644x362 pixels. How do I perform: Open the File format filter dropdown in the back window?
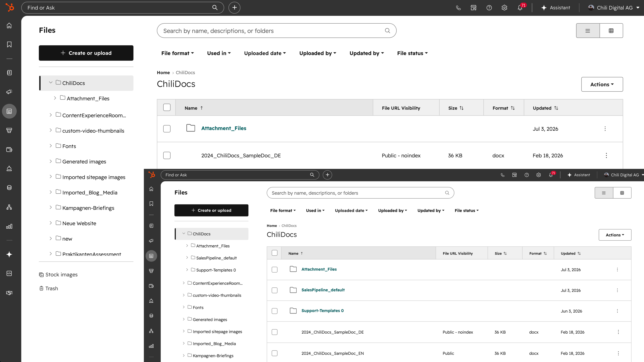pyautogui.click(x=177, y=53)
